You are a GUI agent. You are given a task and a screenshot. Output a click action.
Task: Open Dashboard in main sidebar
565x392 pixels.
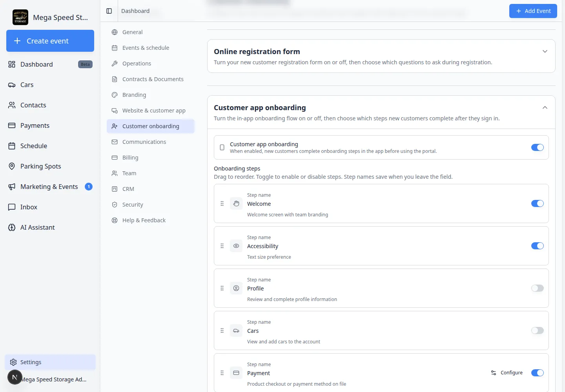(50, 64)
